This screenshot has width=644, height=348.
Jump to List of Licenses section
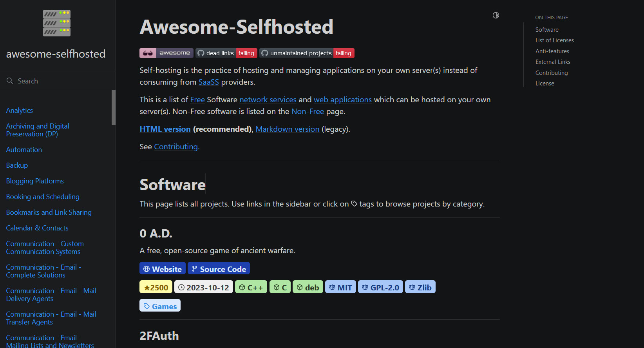coord(555,40)
